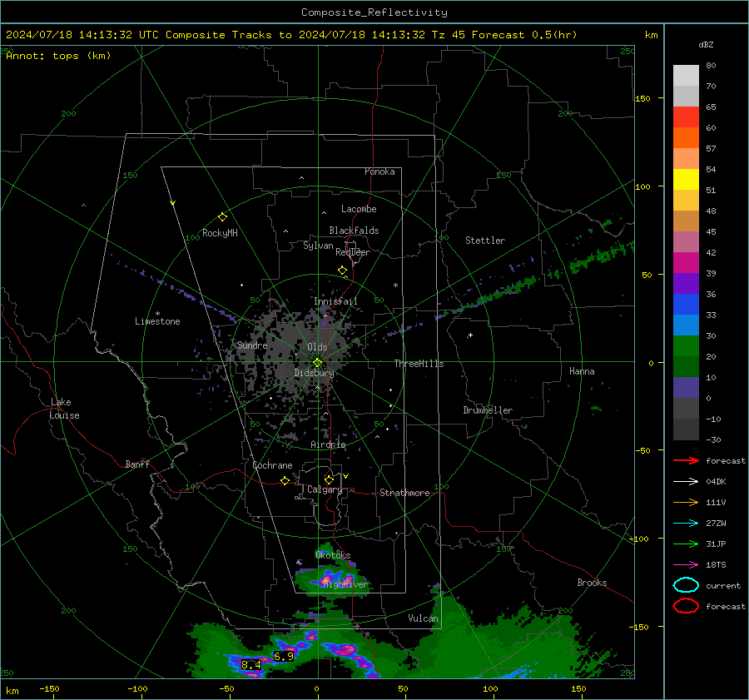Click the yellow diamond above Calgary label
Viewport: 749px width, 700px height.
pos(329,479)
